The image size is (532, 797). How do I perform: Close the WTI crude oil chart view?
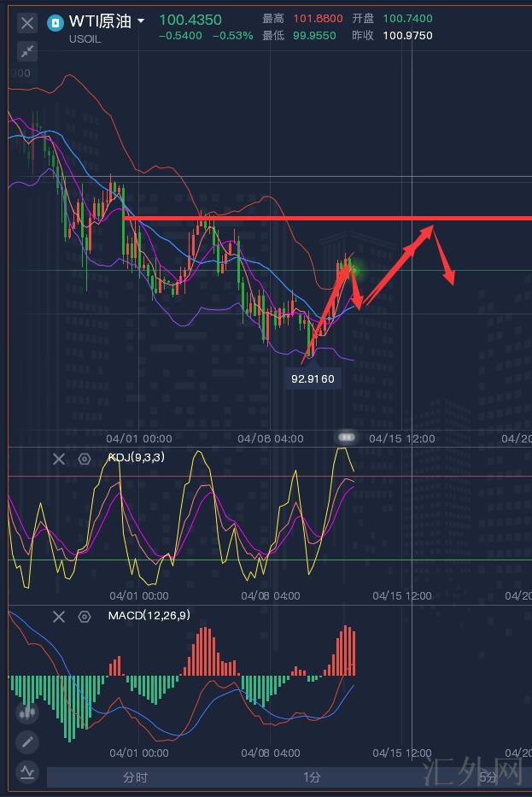coord(27,23)
